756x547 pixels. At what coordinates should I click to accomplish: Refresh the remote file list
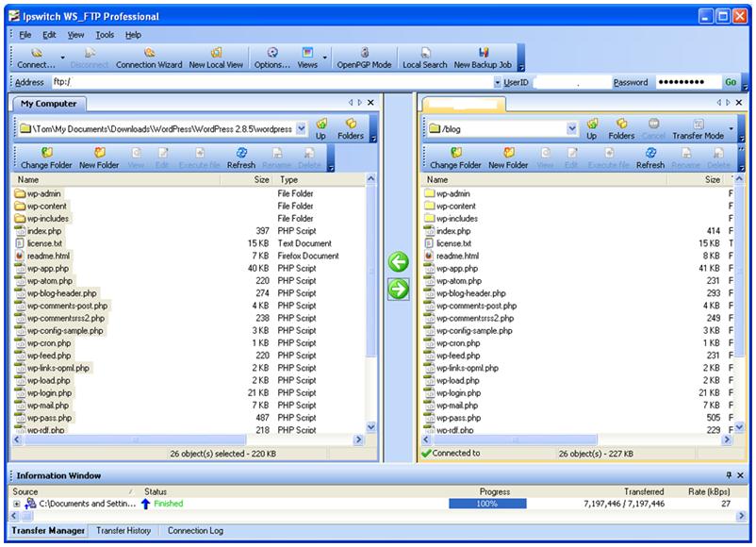coord(650,158)
